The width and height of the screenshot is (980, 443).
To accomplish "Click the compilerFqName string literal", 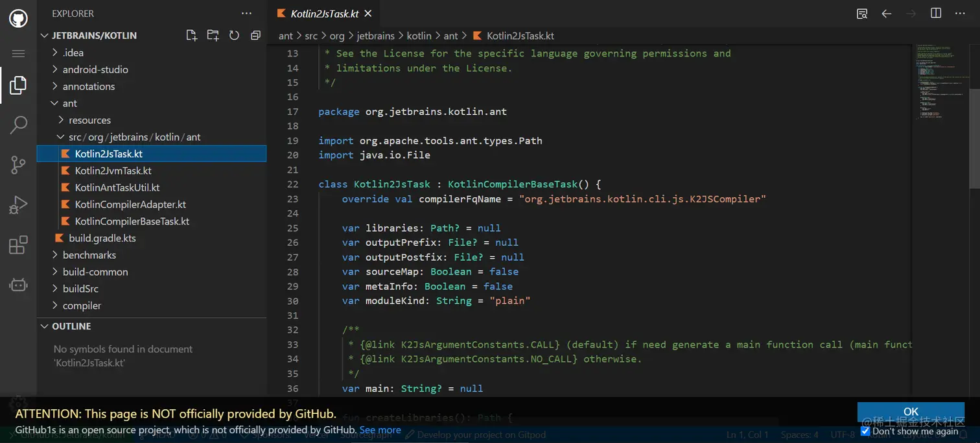I will [642, 198].
